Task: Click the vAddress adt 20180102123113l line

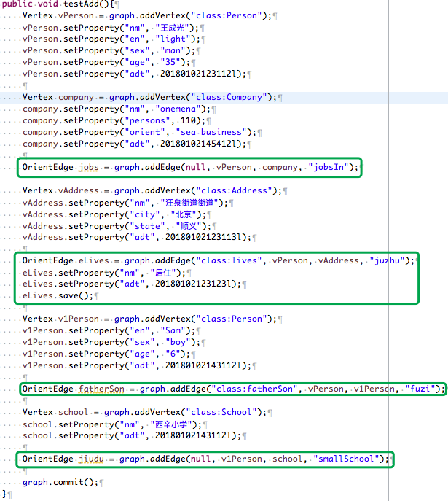Action: pos(136,237)
